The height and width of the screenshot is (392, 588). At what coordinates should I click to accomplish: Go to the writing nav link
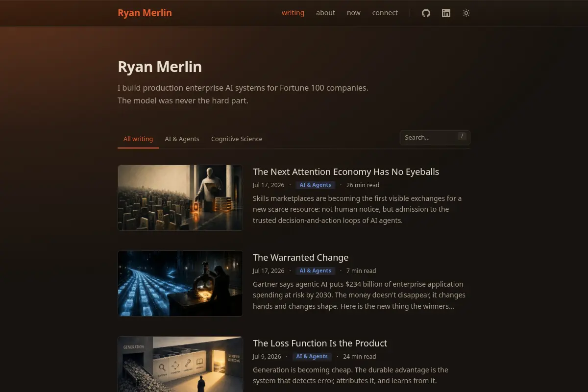click(293, 13)
